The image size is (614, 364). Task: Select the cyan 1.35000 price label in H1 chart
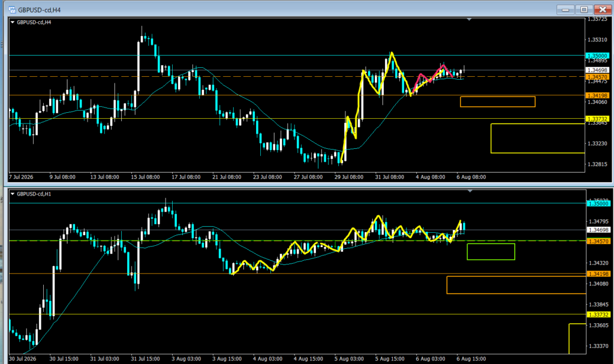(599, 203)
